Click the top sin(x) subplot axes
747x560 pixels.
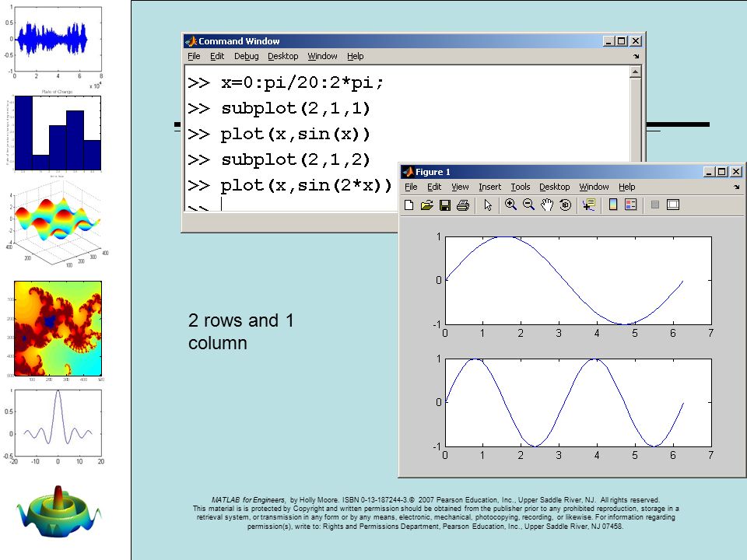click(x=578, y=281)
